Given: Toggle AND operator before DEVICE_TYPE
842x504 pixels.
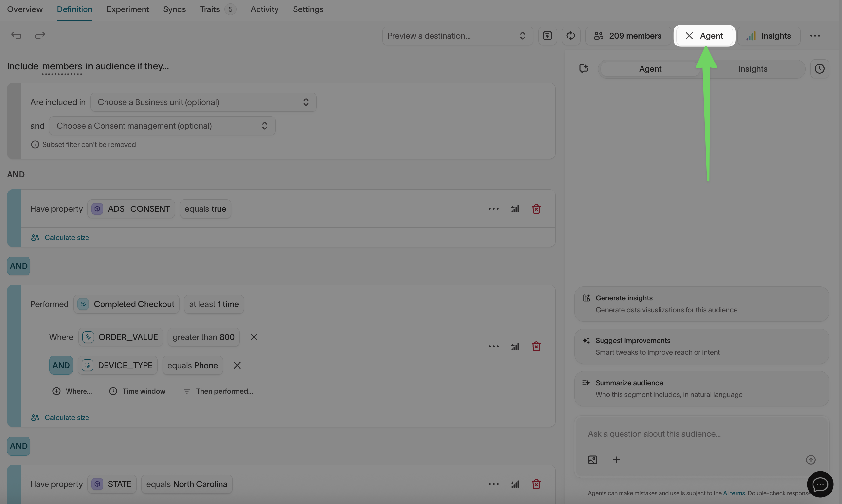Looking at the screenshot, I should (x=61, y=366).
